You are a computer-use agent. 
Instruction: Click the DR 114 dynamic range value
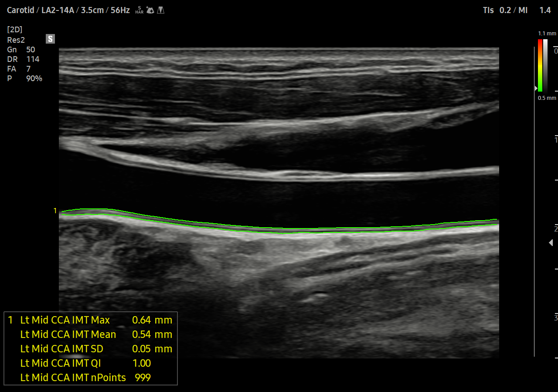click(23, 59)
